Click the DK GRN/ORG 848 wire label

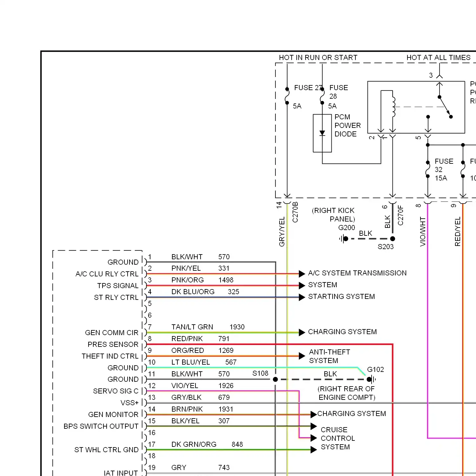tap(207, 444)
